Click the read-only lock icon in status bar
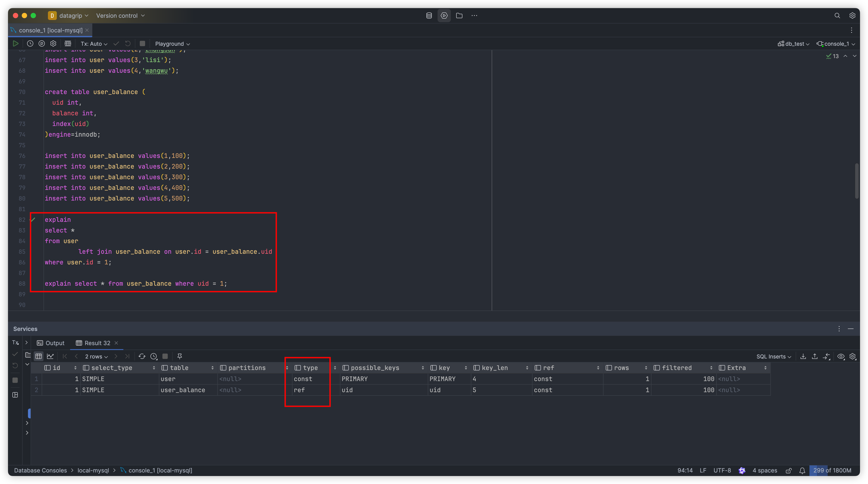868x484 pixels. point(789,470)
